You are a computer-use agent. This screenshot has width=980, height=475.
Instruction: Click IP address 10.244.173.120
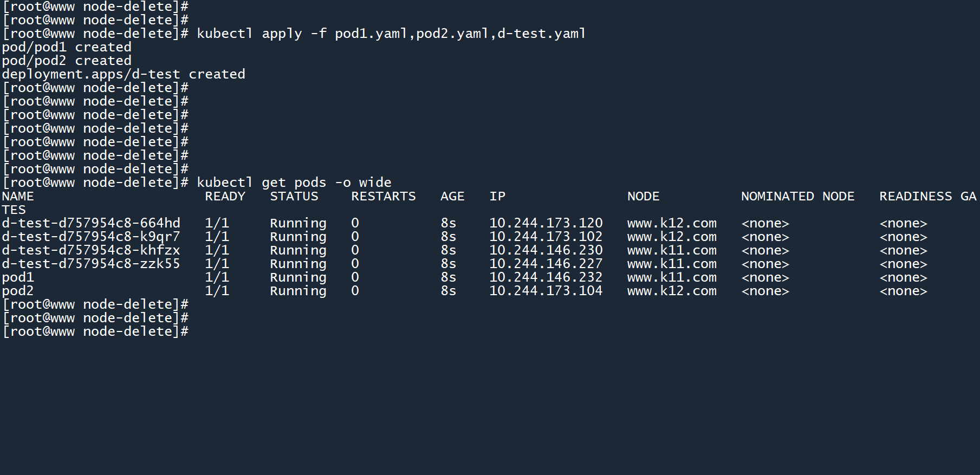(546, 223)
